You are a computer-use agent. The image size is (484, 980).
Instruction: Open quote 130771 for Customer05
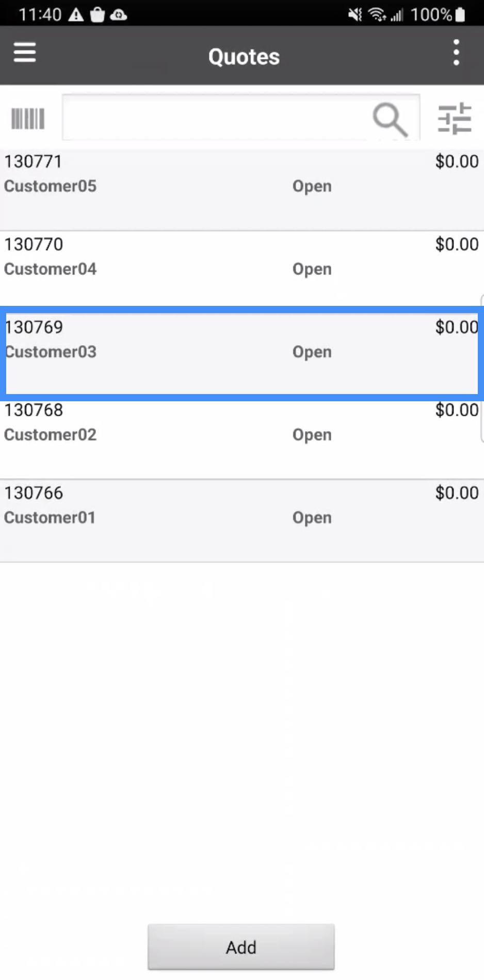[x=241, y=190]
